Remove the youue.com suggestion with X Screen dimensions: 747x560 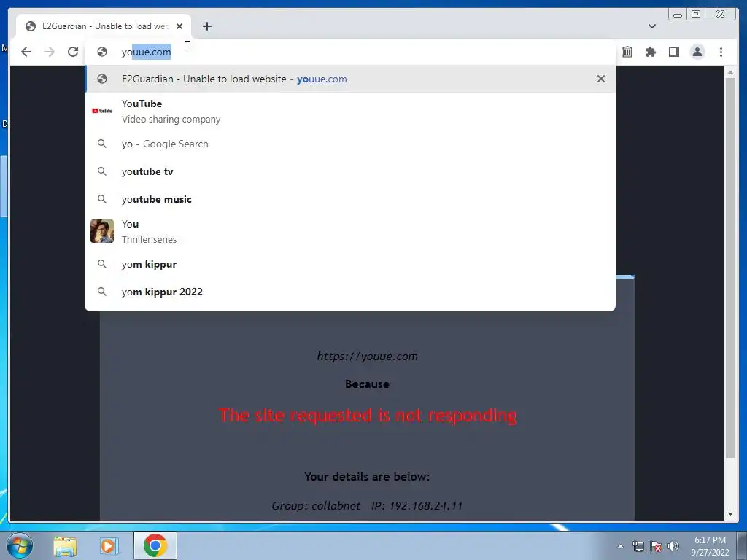tap(601, 79)
